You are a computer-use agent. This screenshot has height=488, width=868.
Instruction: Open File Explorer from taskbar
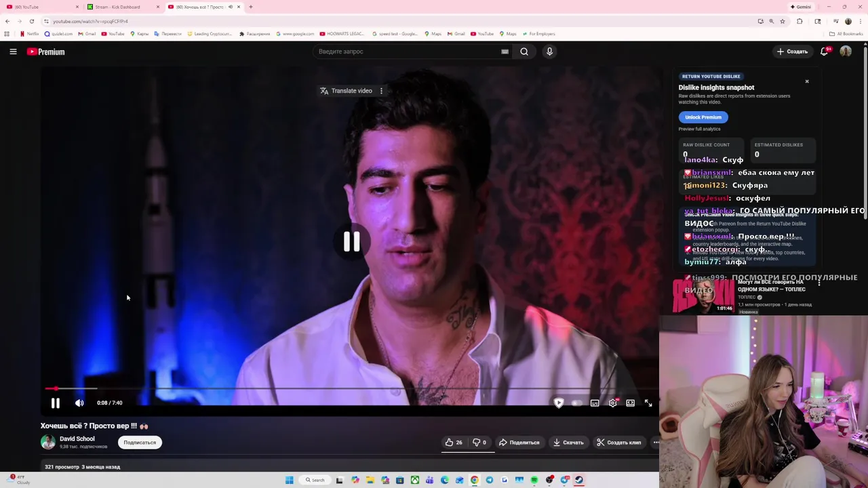[370, 480]
